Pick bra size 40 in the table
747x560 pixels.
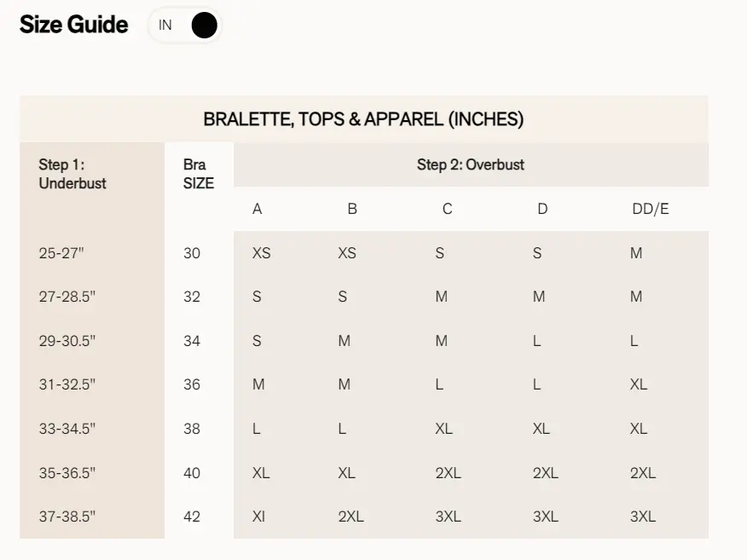coord(192,473)
